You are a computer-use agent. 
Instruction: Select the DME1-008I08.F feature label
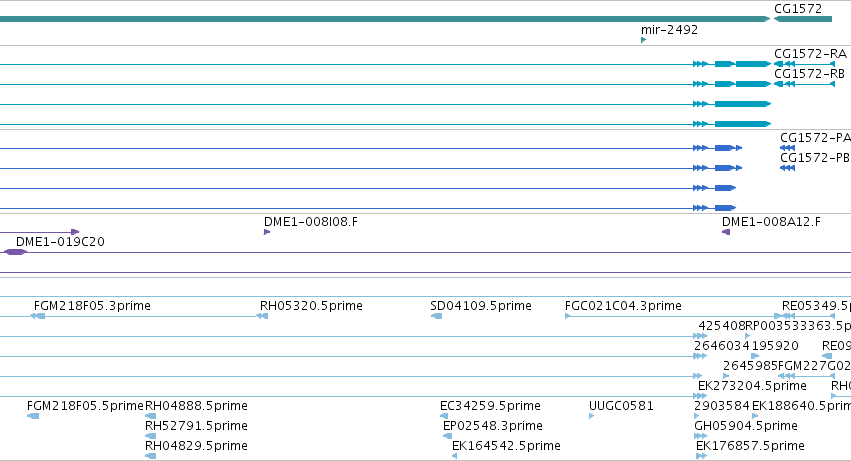pyautogui.click(x=311, y=222)
